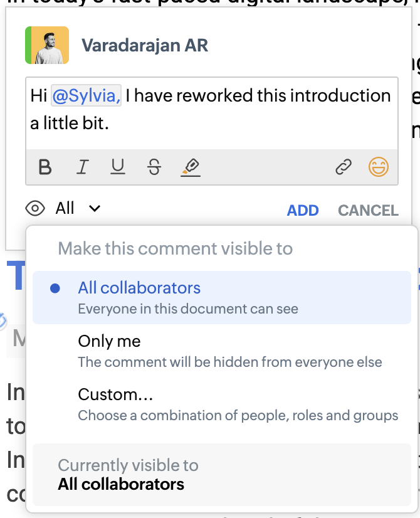Collapse the visibility dropdown chevron
Viewport: 420px width, 518px height.
(x=95, y=208)
